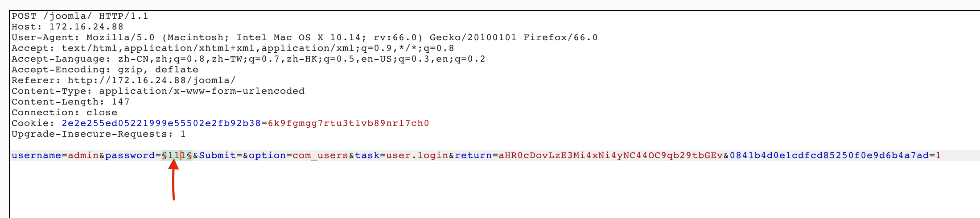Image resolution: width=980 pixels, height=218 pixels.
Task: Click the POST /joomla/ request line
Action: 80,16
